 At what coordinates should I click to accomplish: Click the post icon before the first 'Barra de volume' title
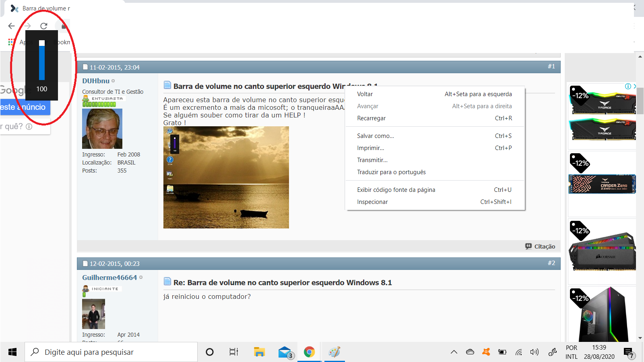[x=167, y=85]
